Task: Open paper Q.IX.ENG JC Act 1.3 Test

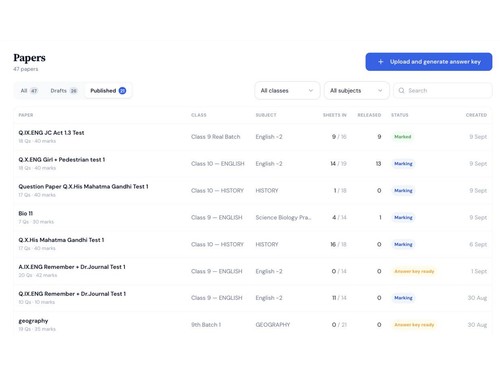Action: (51, 133)
